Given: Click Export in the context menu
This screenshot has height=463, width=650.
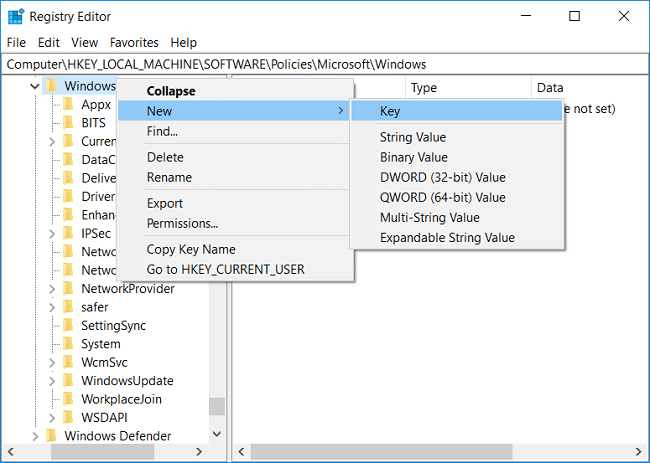Looking at the screenshot, I should 165,203.
